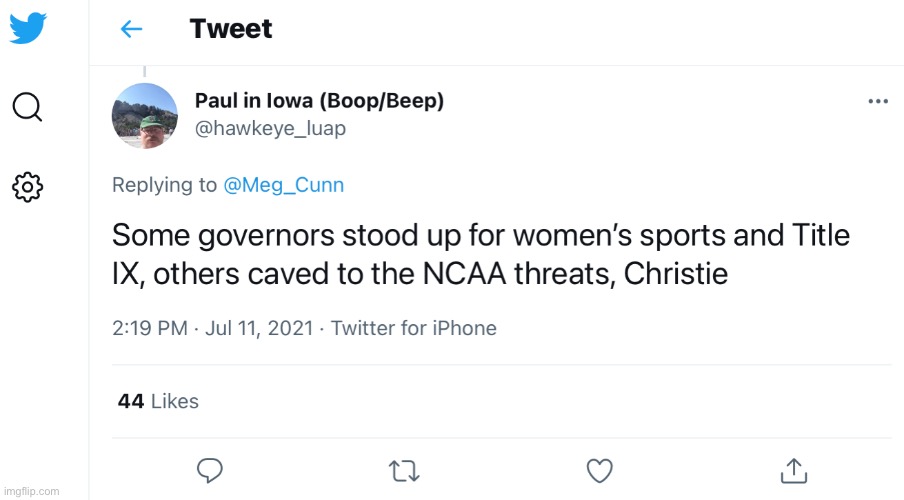Click the tweet text about governors
Screen dimensions: 904x500
[480, 254]
